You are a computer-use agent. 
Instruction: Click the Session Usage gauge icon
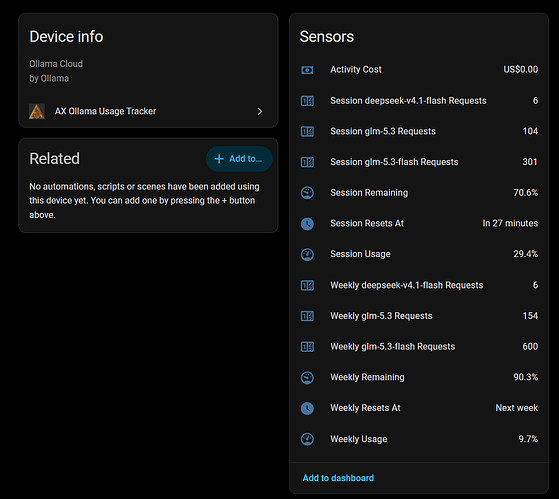(x=307, y=254)
